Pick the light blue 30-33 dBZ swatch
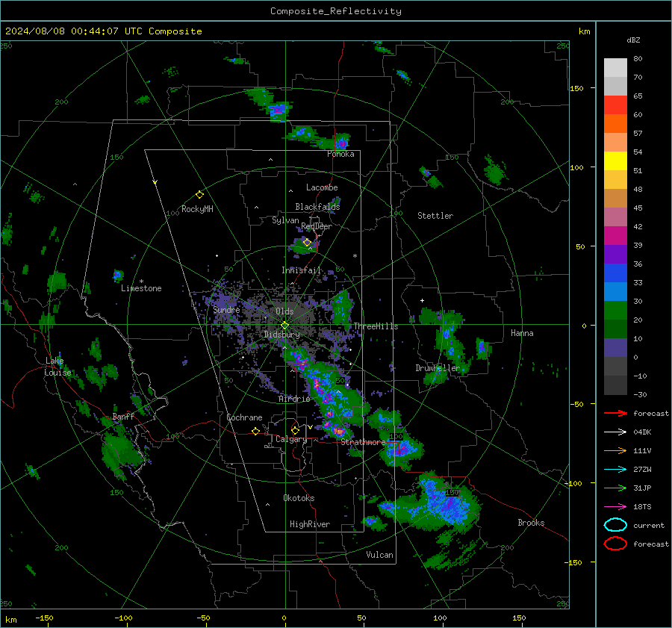This screenshot has width=672, height=628. [x=615, y=291]
